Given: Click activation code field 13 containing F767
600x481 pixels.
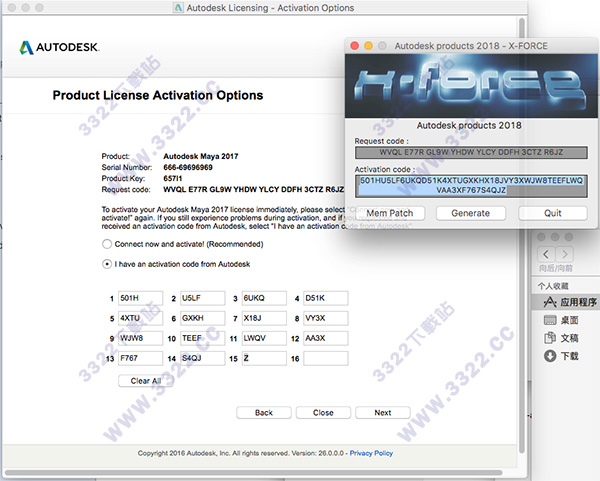Looking at the screenshot, I should tap(140, 358).
